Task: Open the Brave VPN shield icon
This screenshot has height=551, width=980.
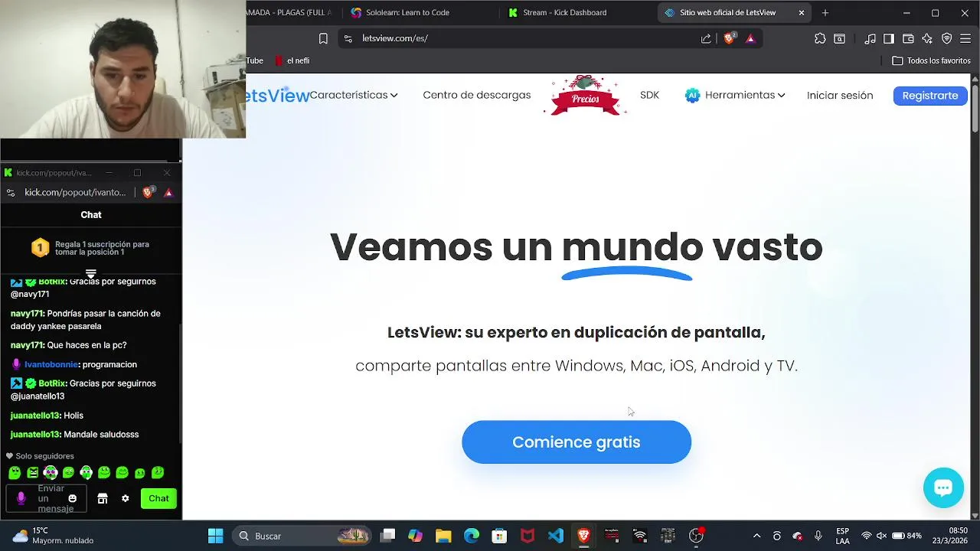Action: click(x=946, y=38)
